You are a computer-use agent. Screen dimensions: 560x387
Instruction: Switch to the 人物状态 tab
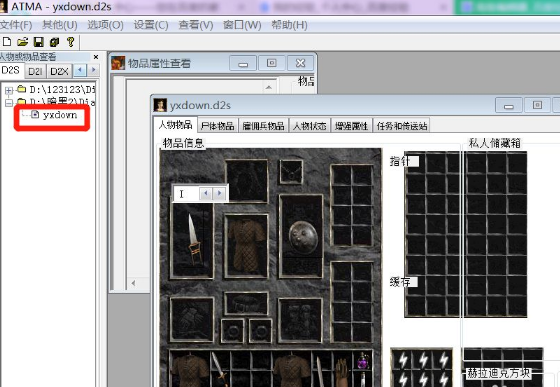point(310,126)
